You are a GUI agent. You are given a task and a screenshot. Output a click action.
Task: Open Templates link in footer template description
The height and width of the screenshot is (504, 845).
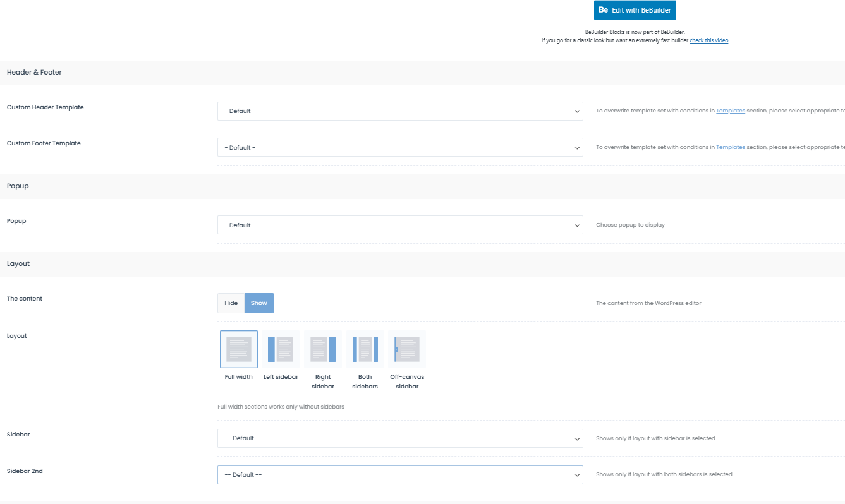coord(731,147)
